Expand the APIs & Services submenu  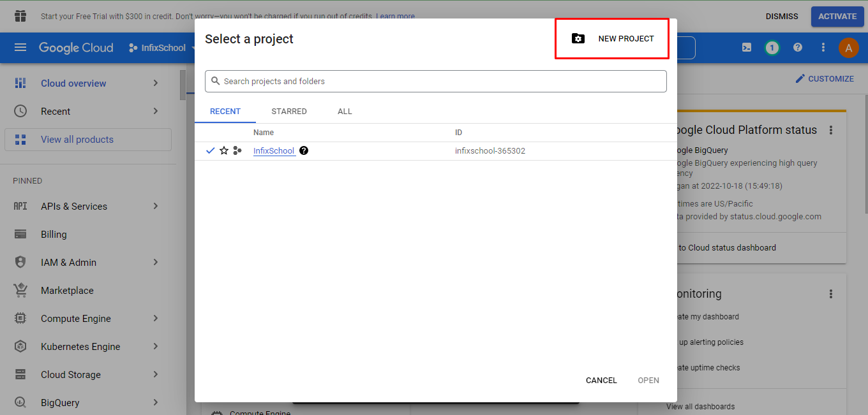coord(156,206)
